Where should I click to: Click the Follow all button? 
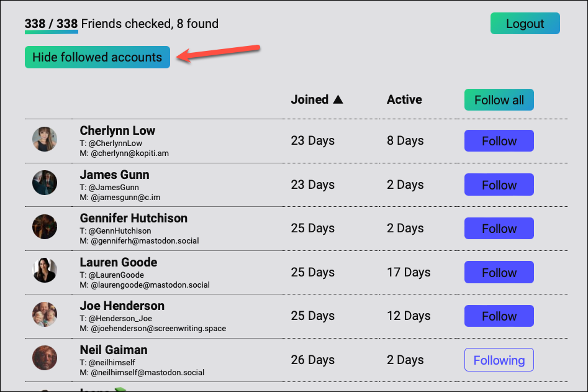pos(499,100)
